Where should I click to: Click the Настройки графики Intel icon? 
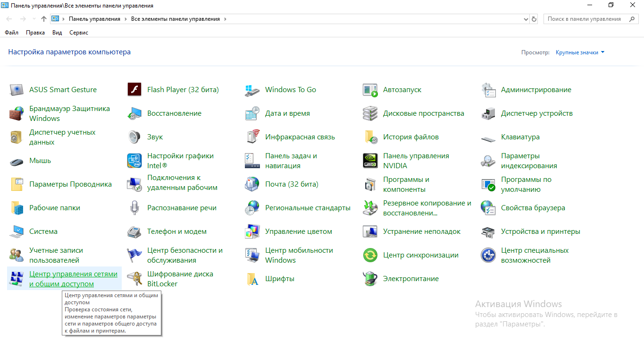pyautogui.click(x=134, y=161)
